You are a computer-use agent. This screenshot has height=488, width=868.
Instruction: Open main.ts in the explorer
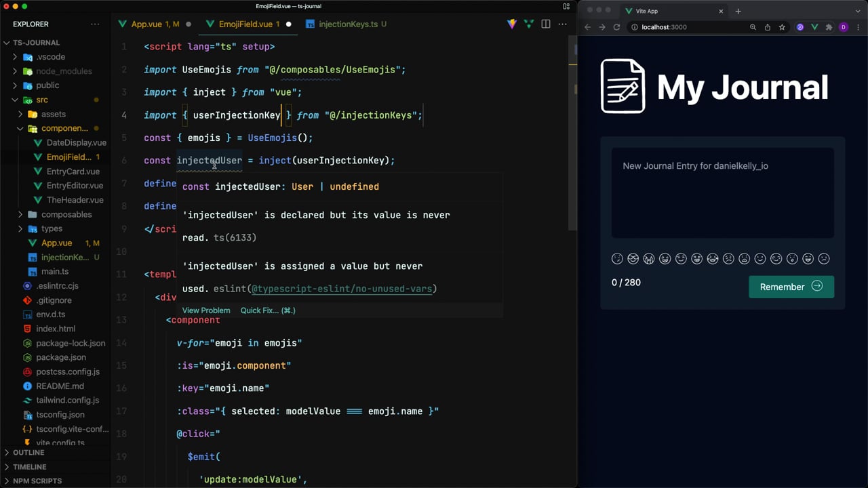[55, 271]
